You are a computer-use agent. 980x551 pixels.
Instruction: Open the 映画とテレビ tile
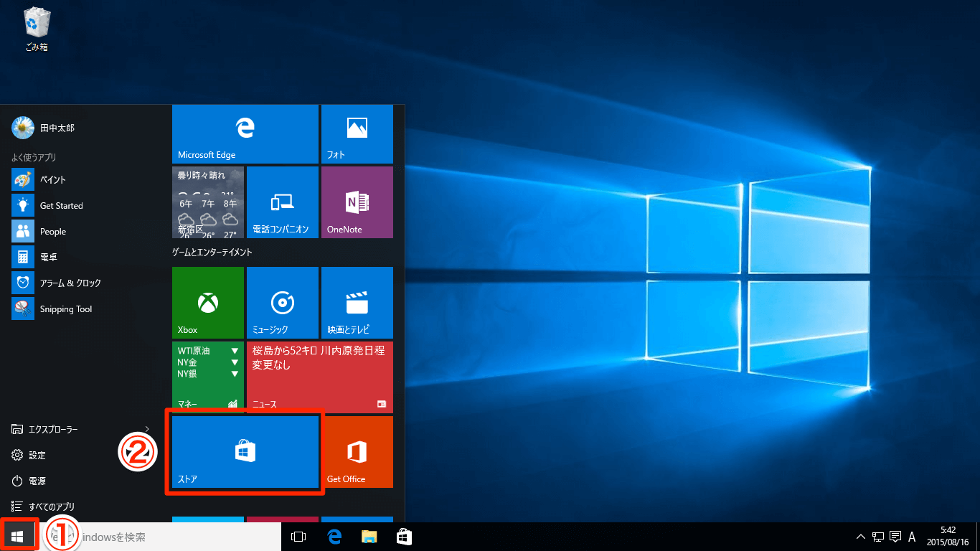357,303
